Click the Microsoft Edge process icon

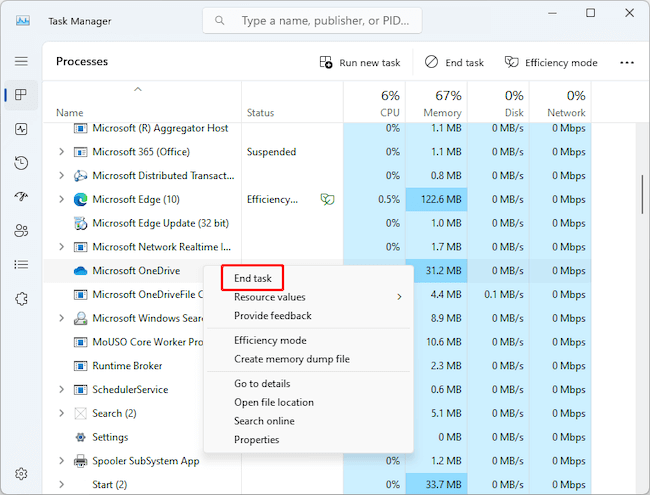coord(80,200)
